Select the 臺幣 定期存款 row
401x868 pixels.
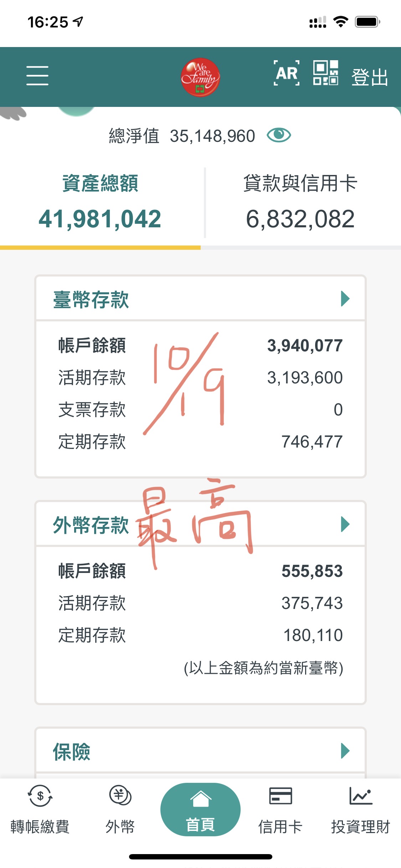[200, 442]
